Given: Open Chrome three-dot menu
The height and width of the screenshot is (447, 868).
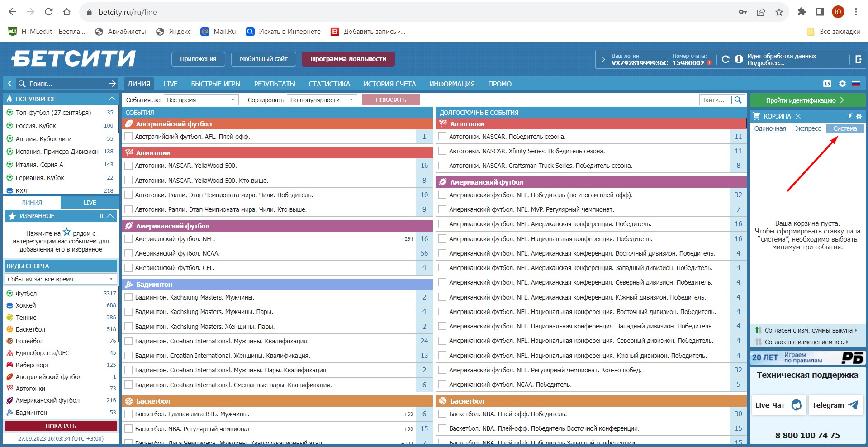Looking at the screenshot, I should pos(856,12).
